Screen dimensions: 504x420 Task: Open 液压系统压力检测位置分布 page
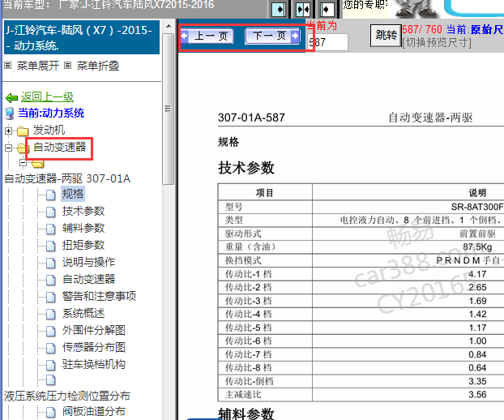pyautogui.click(x=67, y=396)
